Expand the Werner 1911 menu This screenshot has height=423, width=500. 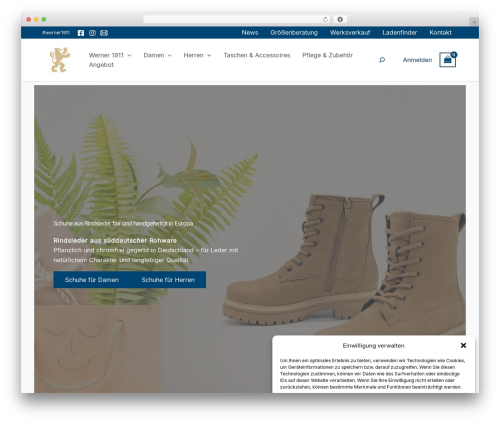pos(110,55)
